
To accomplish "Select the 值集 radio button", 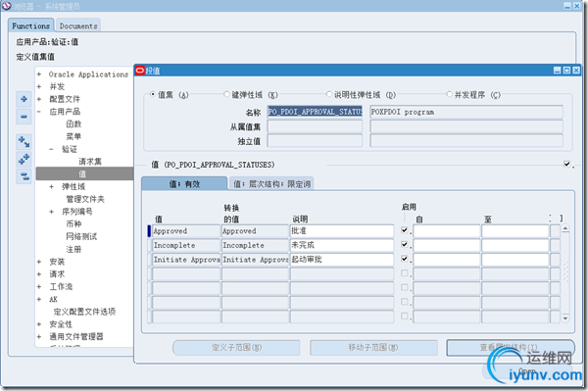I will click(x=153, y=94).
